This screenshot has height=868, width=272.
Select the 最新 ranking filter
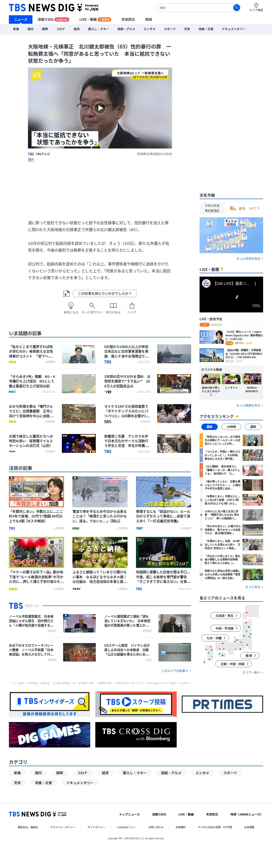tap(209, 427)
